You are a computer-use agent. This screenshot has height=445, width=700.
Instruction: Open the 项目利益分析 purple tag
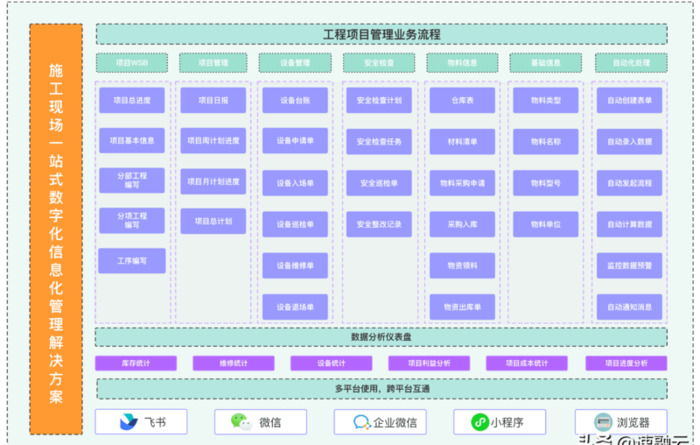429,363
